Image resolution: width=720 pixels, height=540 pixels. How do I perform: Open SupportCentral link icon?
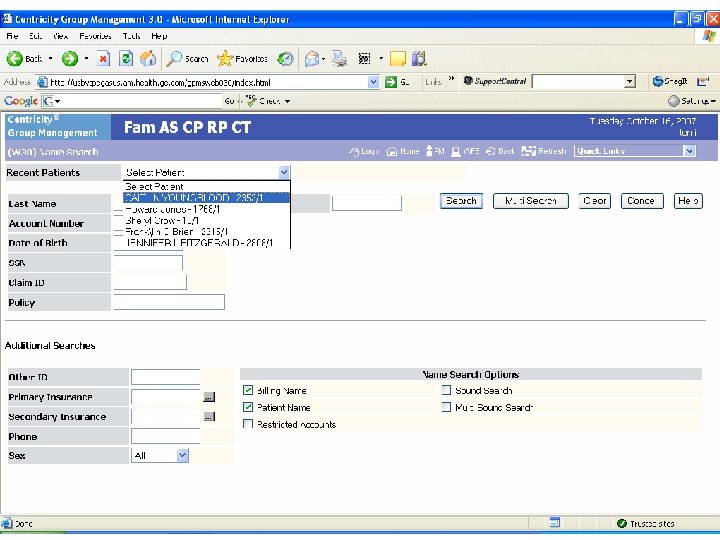468,81
